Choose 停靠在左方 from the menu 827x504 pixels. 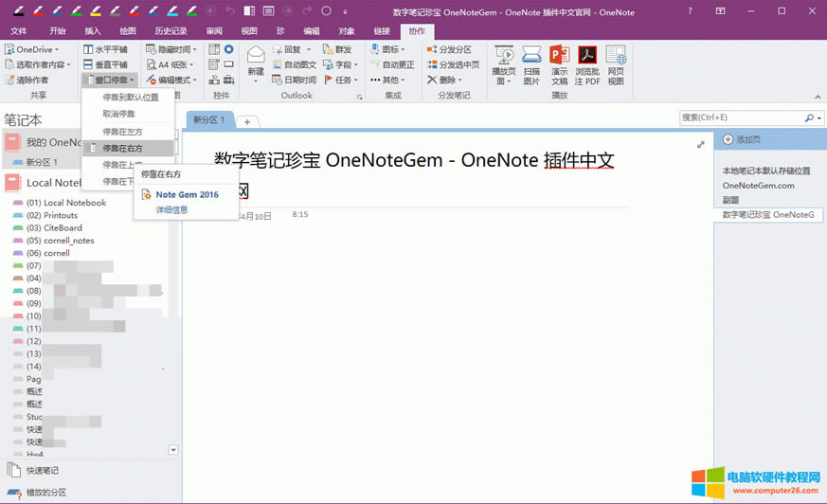coord(128,132)
